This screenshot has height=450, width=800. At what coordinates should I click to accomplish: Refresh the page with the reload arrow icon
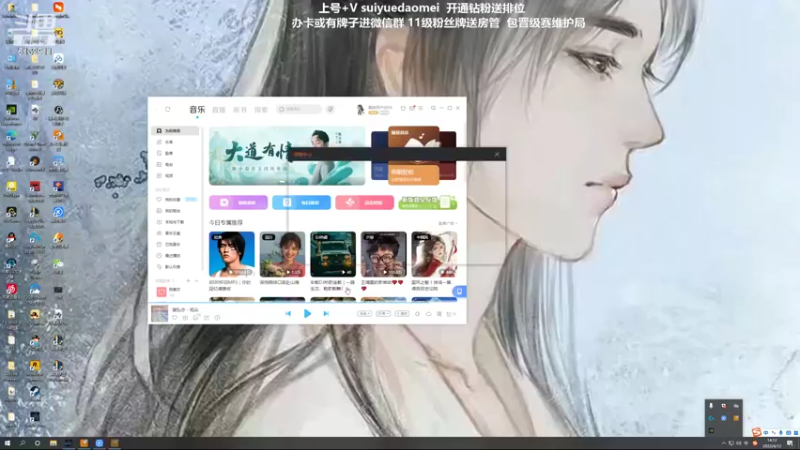click(167, 109)
